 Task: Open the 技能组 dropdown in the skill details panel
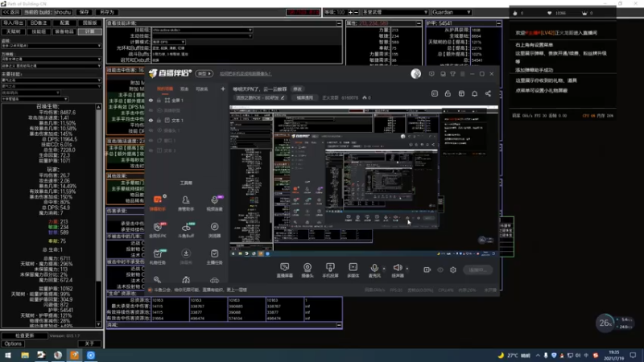(x=202, y=30)
